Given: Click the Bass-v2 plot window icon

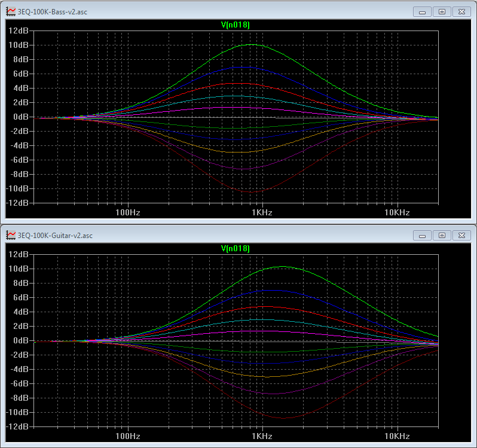Looking at the screenshot, I should [x=11, y=12].
